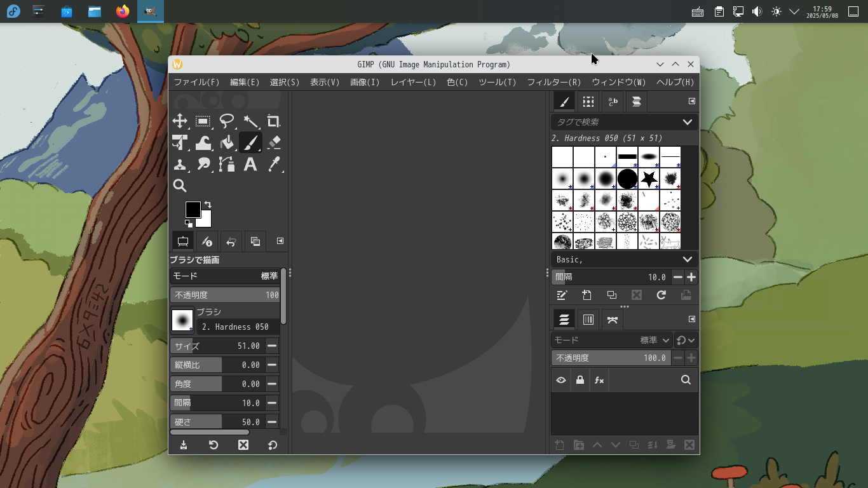
Task: Open the foreground black color swatch
Action: (x=193, y=209)
